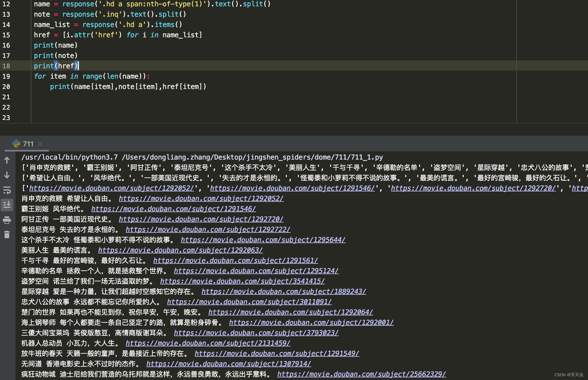
Task: Click the down arrow in run panel
Action: click(7, 175)
